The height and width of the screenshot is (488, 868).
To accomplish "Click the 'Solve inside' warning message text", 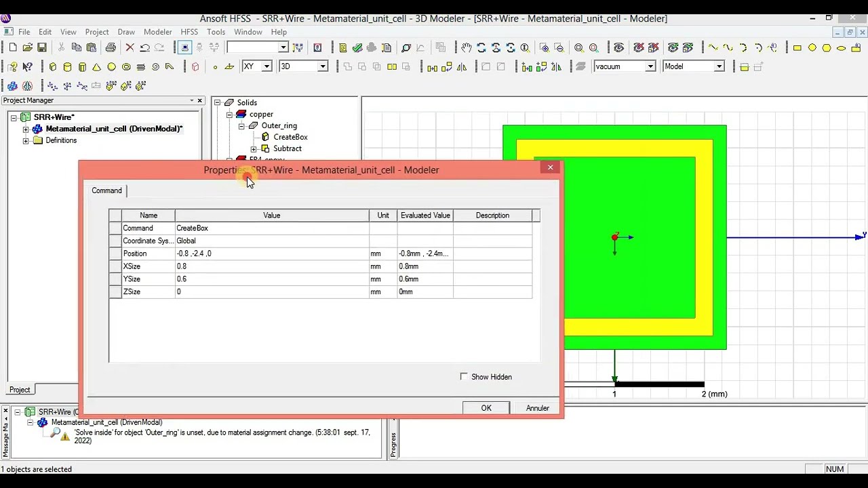I will (222, 436).
